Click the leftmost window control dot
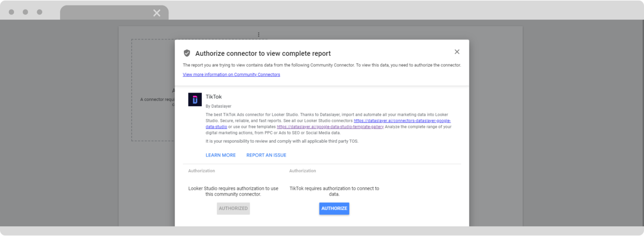The height and width of the screenshot is (236, 644). coord(12,12)
